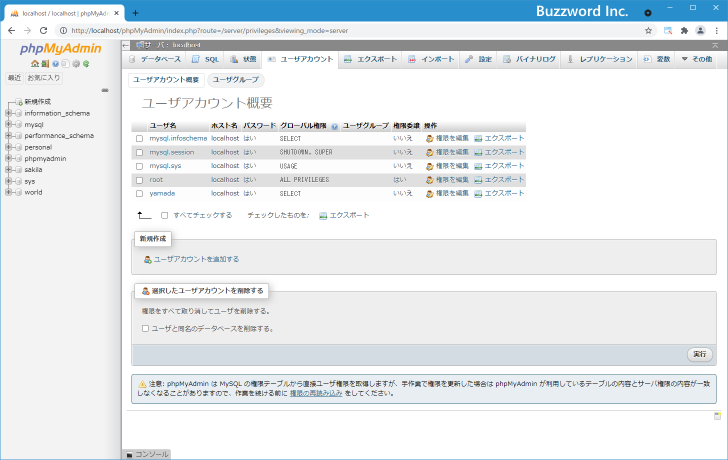Expand personal database node

pos(8,147)
